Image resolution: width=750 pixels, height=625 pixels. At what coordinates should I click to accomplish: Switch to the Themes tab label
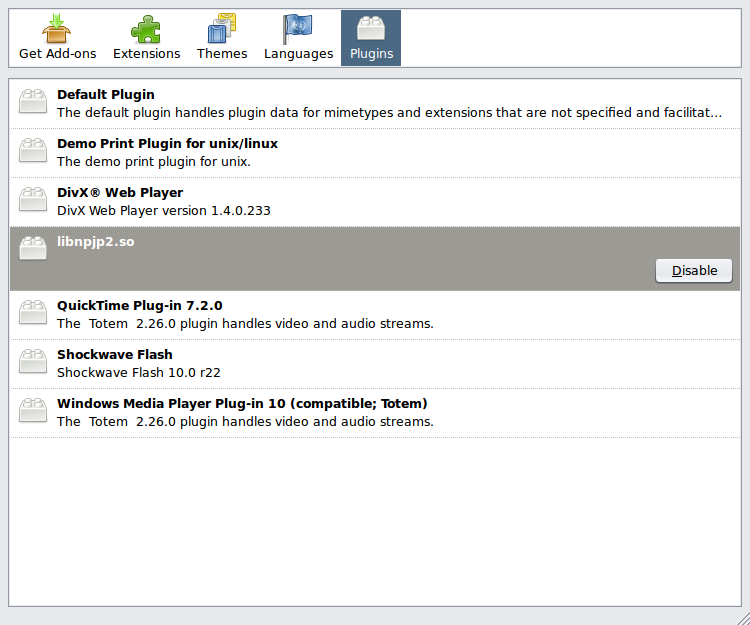pos(222,54)
